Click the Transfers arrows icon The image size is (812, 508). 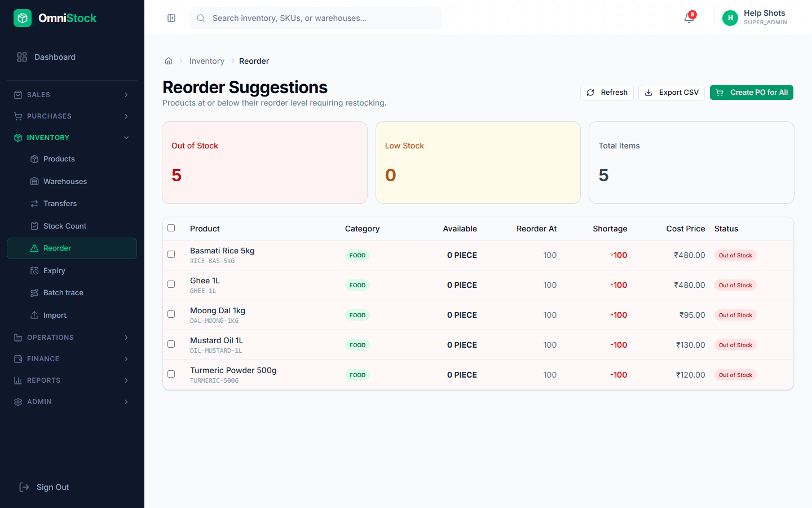[x=34, y=204]
